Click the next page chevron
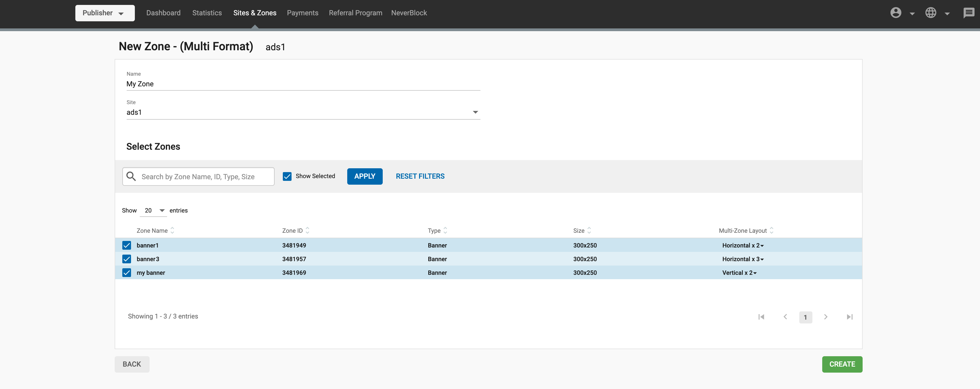Screen dimensions: 980x389 coord(825,317)
